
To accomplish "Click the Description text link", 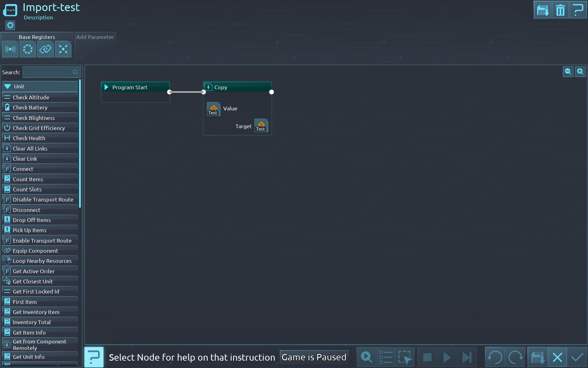I will (38, 17).
